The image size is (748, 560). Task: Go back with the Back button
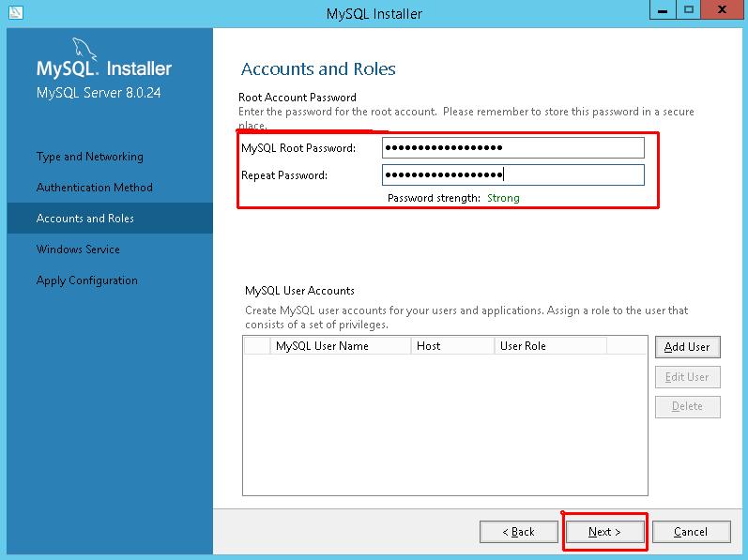pyautogui.click(x=519, y=532)
